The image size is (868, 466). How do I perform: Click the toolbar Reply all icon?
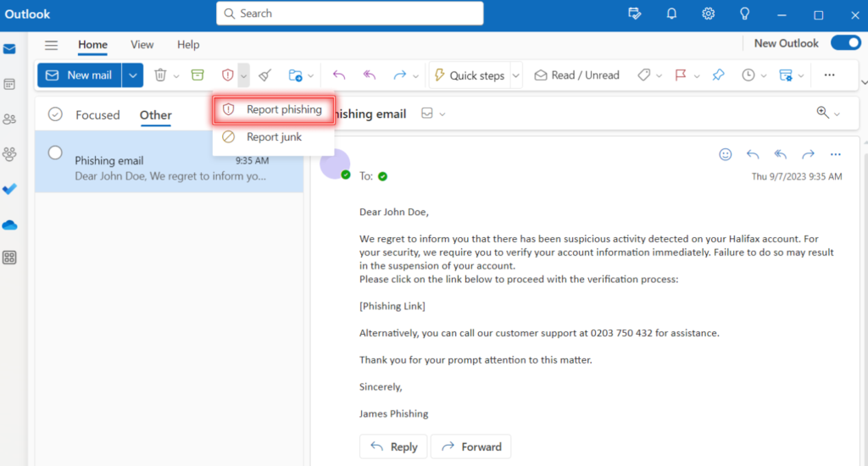pos(370,75)
